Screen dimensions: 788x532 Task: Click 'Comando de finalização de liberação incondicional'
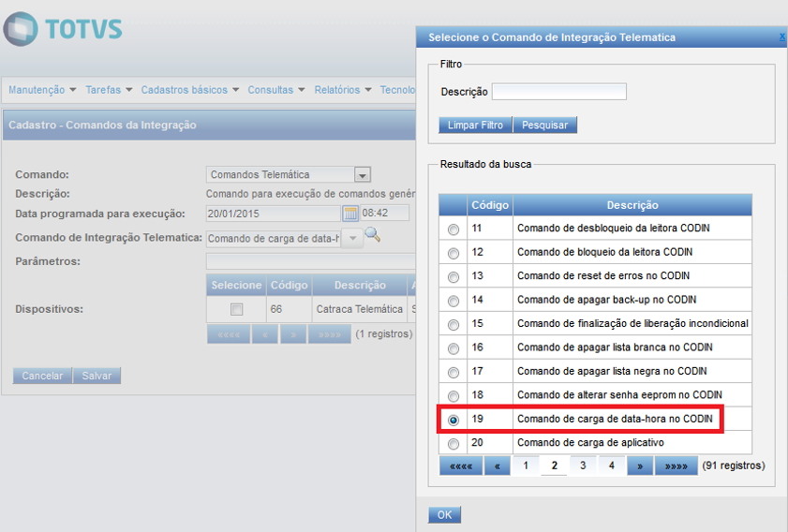[x=632, y=323]
